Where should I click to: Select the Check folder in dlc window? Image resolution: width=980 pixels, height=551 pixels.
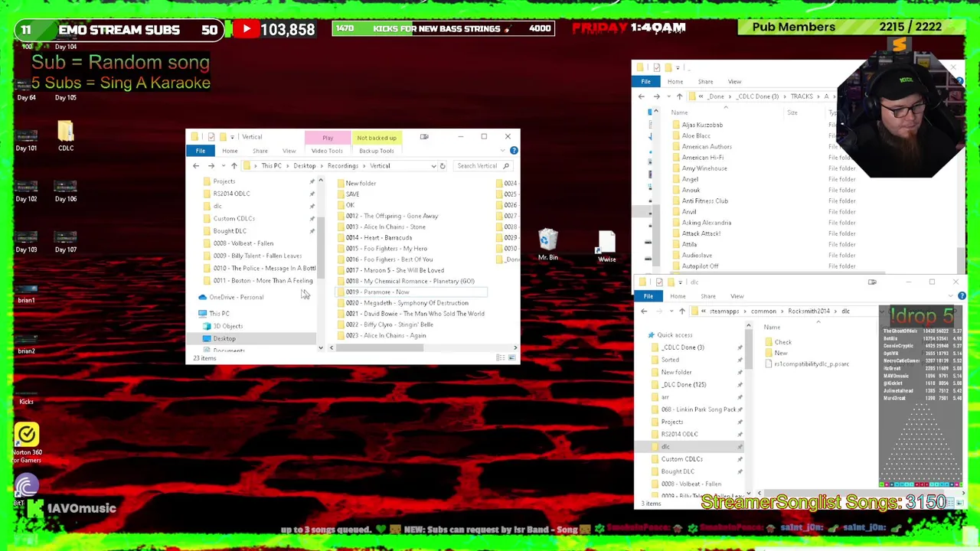(x=778, y=343)
